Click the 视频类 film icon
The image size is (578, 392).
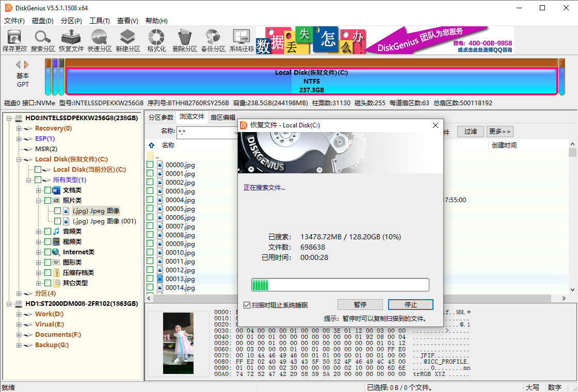click(x=56, y=242)
